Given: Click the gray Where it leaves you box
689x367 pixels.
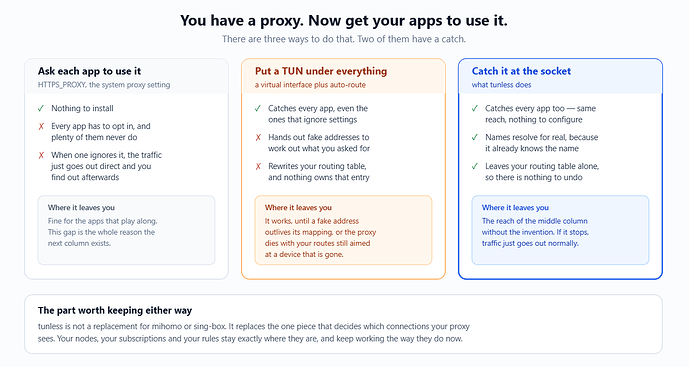Looking at the screenshot, I should point(126,230).
